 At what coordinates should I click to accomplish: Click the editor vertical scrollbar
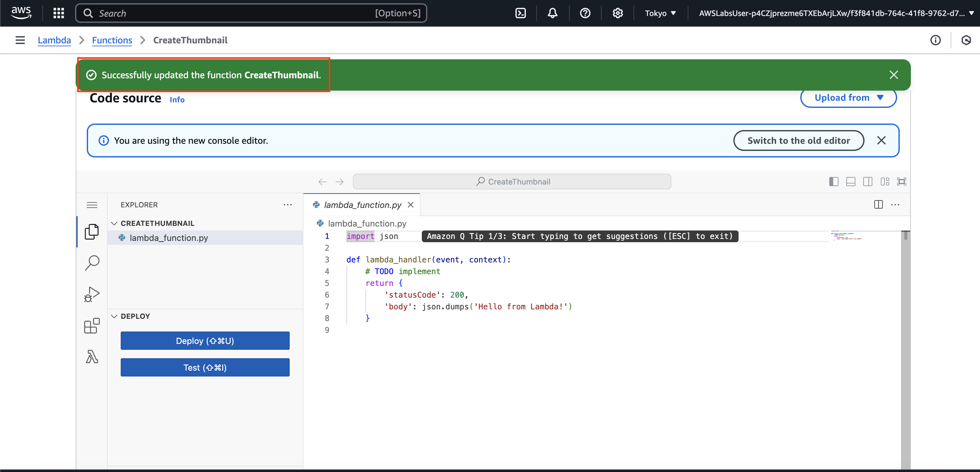tap(905, 350)
